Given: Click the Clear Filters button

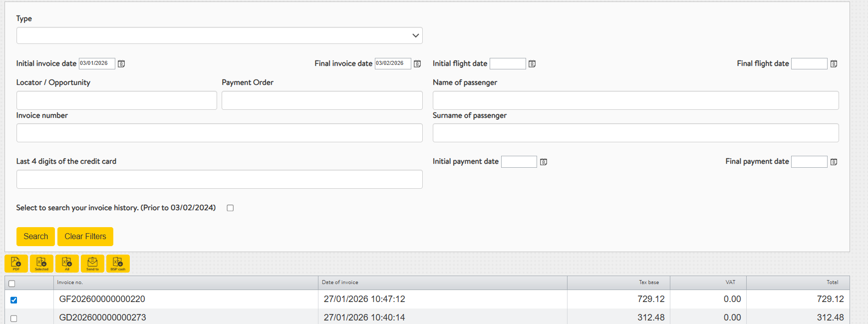Looking at the screenshot, I should point(85,237).
